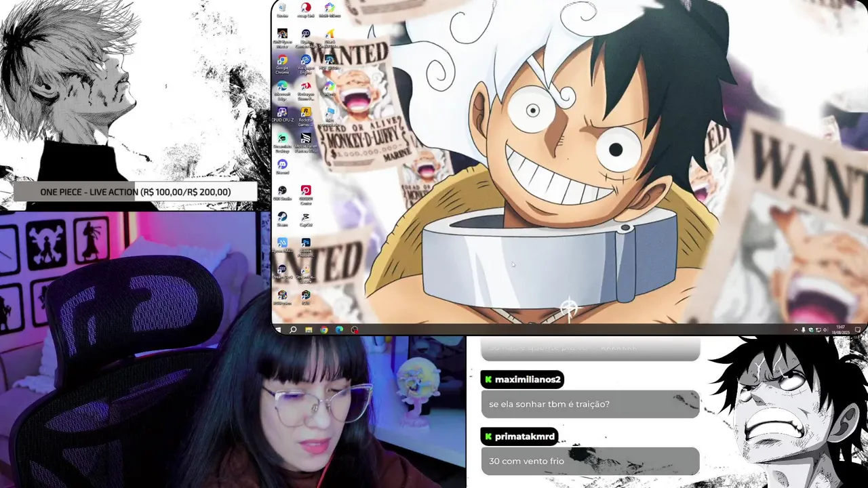Open the Steam desktop shortcut
This screenshot has height=488, width=868.
[282, 219]
